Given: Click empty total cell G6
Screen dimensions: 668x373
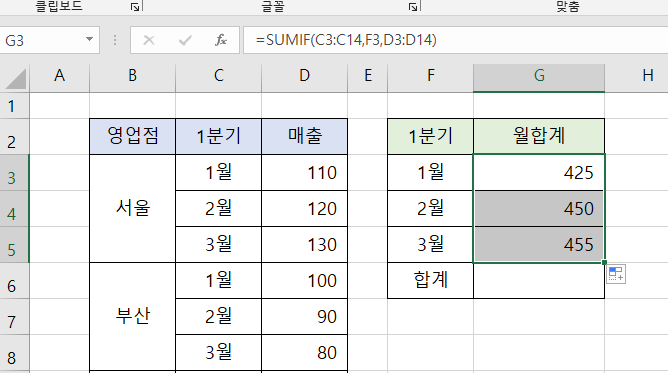Looking at the screenshot, I should pyautogui.click(x=539, y=281).
